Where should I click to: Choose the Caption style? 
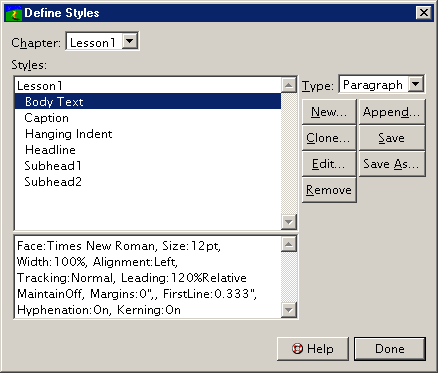[x=47, y=118]
